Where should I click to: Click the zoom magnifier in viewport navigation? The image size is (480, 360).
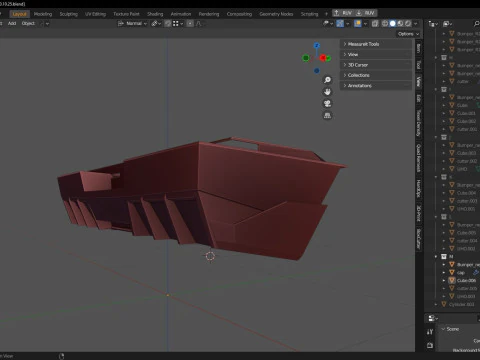tap(327, 80)
